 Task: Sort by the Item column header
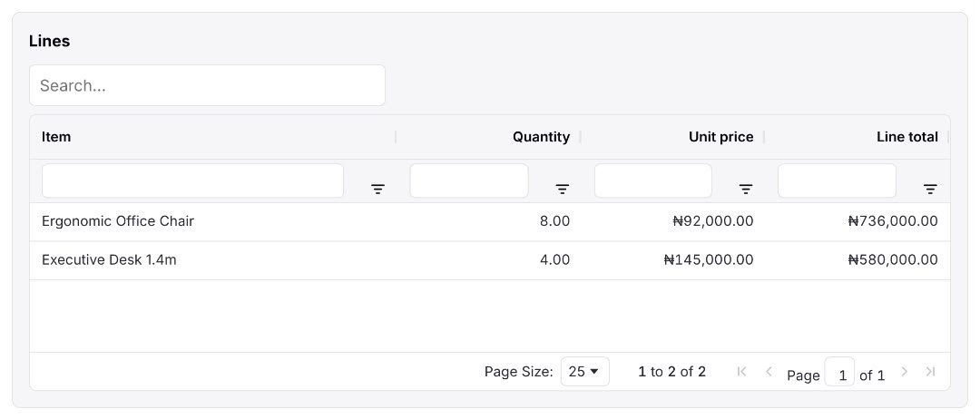pos(56,137)
